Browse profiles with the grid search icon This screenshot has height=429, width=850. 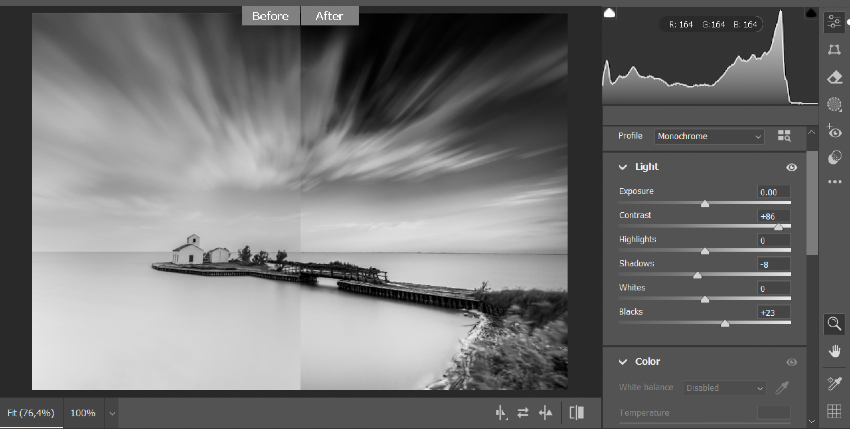(784, 136)
